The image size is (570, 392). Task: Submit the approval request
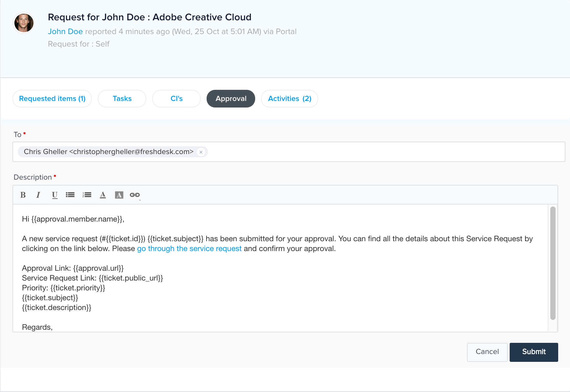[534, 352]
